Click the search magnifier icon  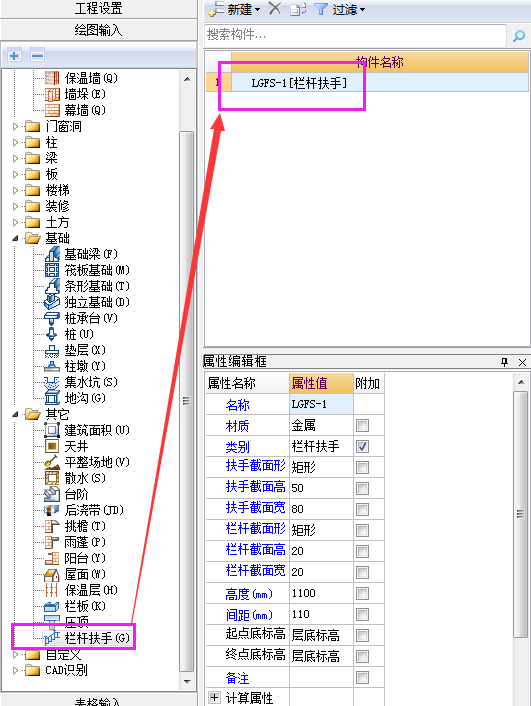click(519, 35)
